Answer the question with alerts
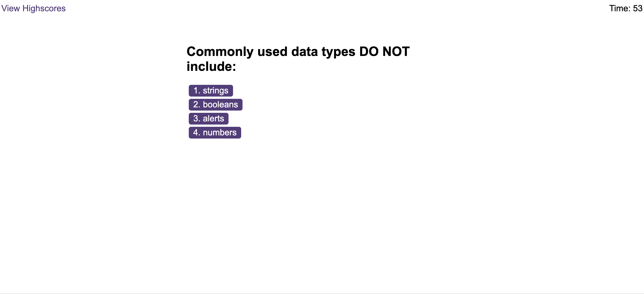 coord(208,118)
